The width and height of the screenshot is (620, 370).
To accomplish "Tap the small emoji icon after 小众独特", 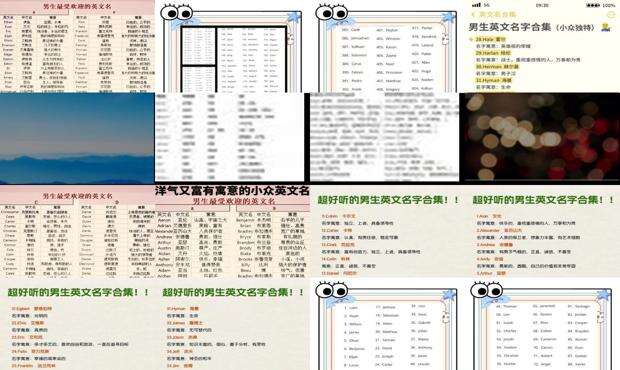I will pyautogui.click(x=605, y=27).
